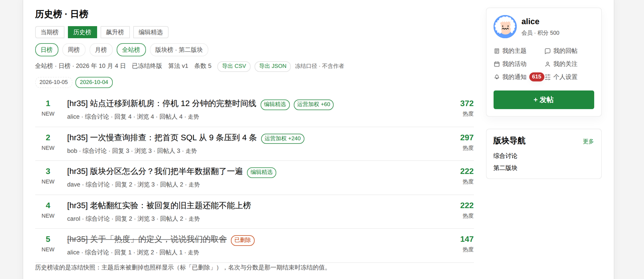The image size is (644, 279).
Task: Open alice's avatar picture
Action: tap(505, 27)
